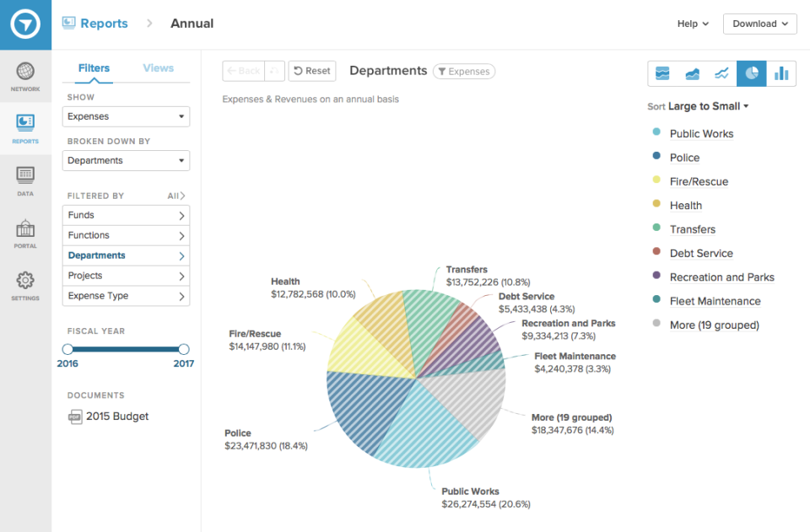The image size is (810, 532).
Task: Toggle Fire/Rescue legend entry
Action: 698,181
